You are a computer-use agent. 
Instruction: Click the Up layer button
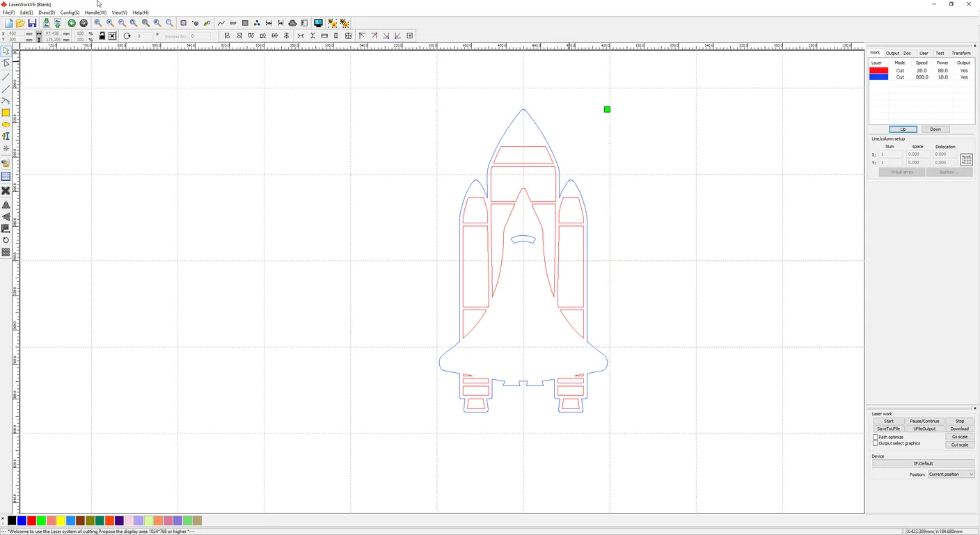click(903, 129)
